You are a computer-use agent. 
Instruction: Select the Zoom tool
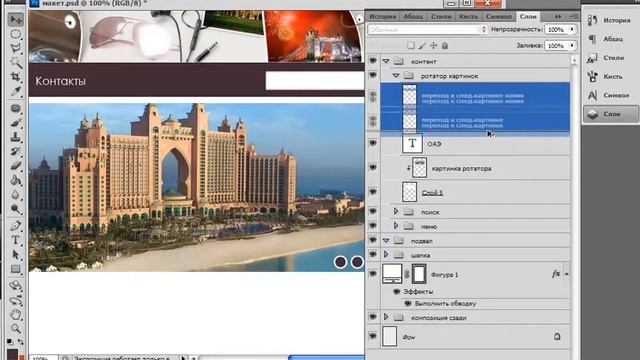point(16,328)
